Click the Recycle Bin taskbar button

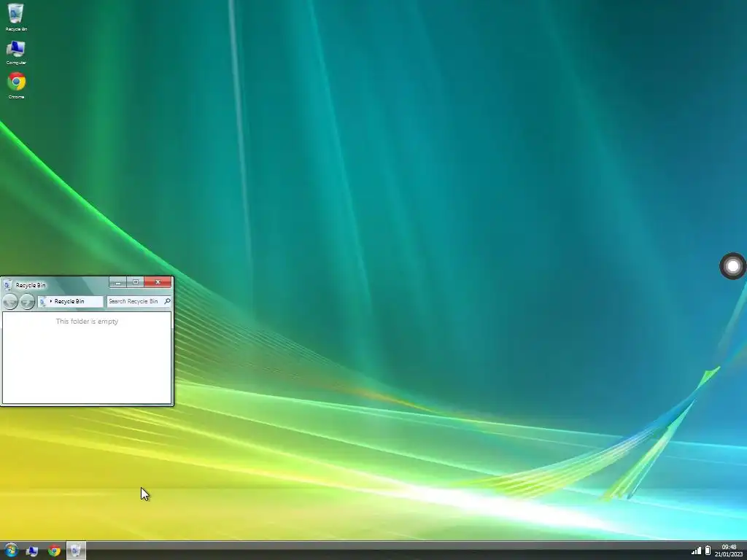76,551
